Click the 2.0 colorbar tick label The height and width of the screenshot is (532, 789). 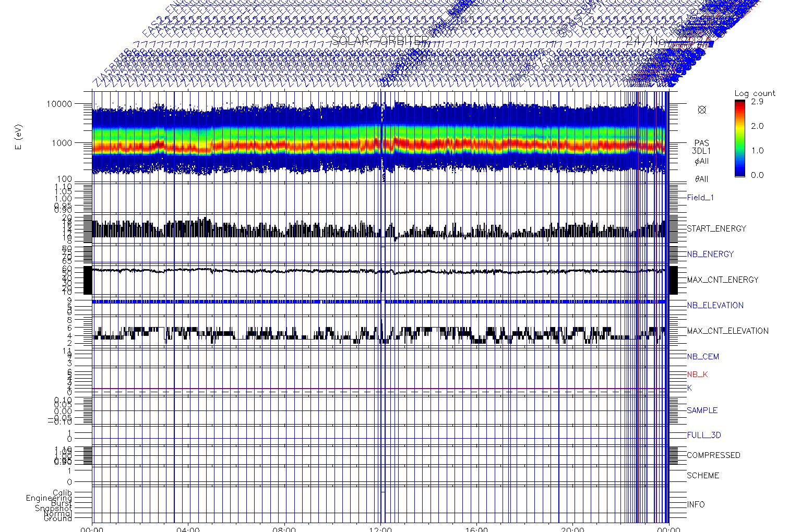click(x=757, y=126)
